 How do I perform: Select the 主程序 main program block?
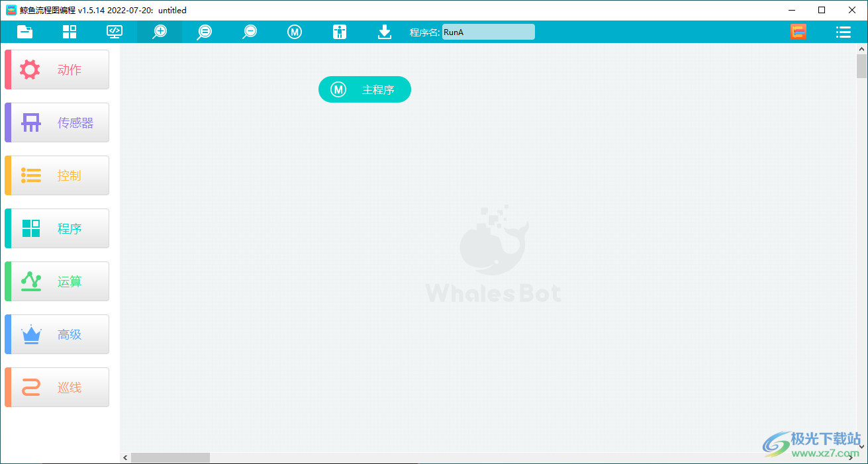click(365, 89)
